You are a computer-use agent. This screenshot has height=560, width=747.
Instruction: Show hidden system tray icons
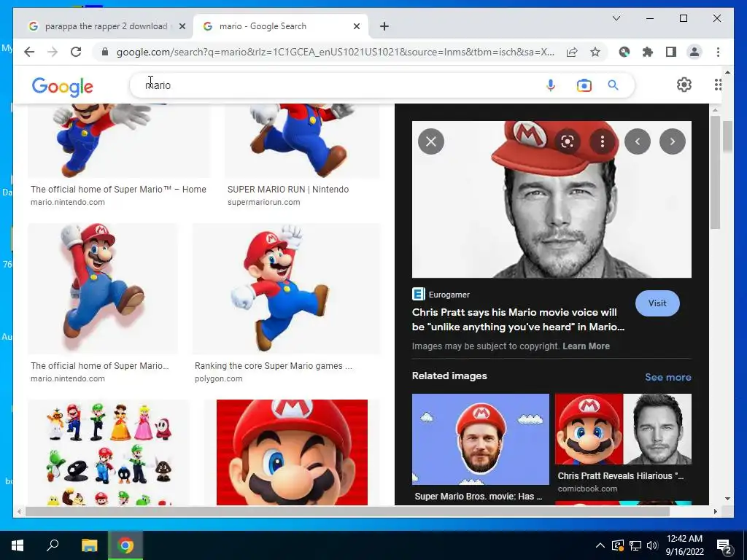[x=600, y=545]
